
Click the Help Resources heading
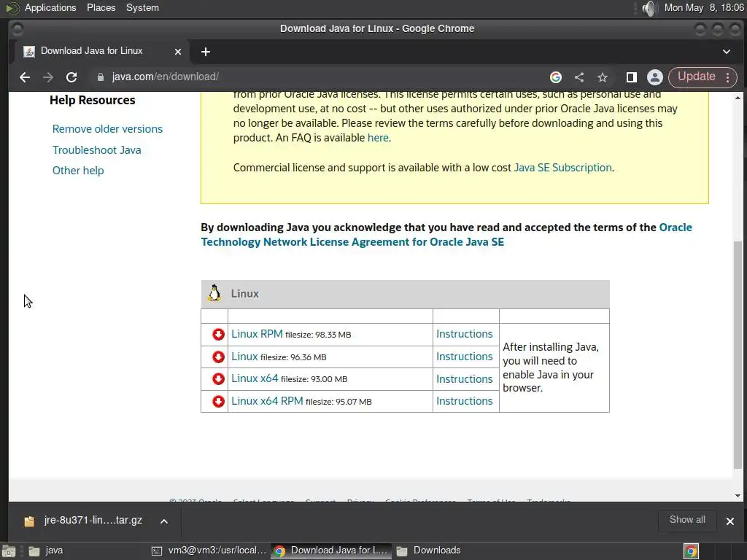point(93,100)
